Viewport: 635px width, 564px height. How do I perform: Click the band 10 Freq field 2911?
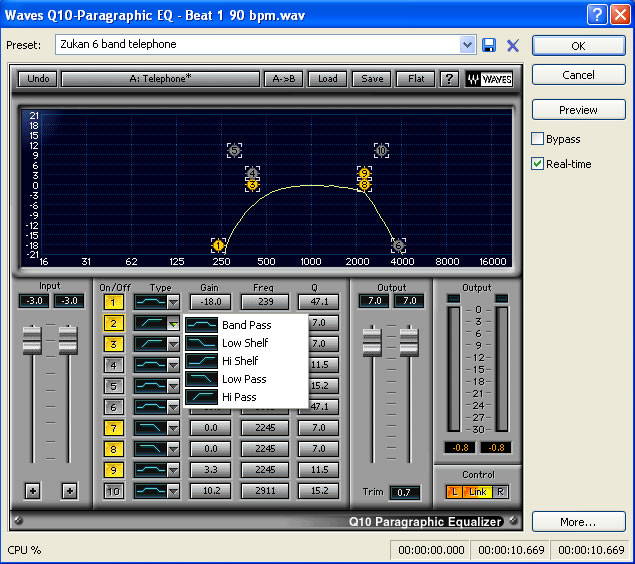pyautogui.click(x=265, y=491)
